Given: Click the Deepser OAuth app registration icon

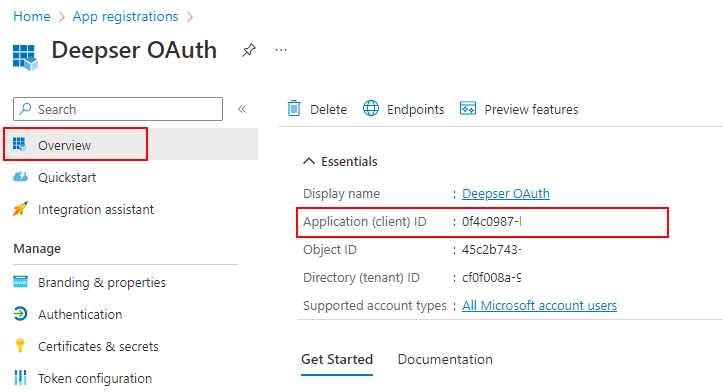Looking at the screenshot, I should click(x=25, y=57).
